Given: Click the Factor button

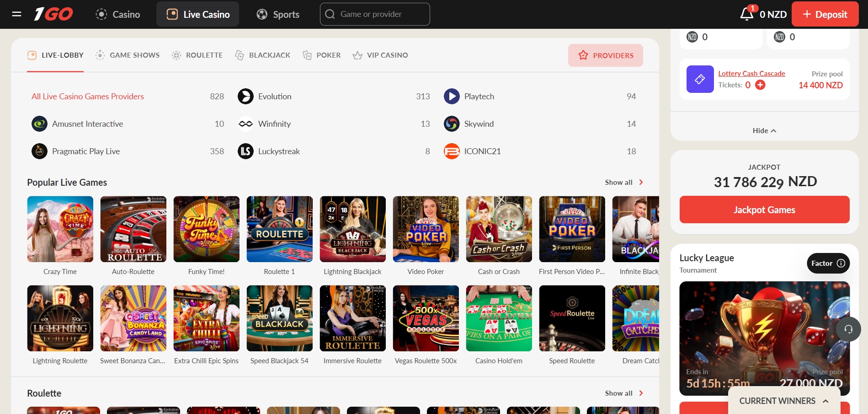Looking at the screenshot, I should [828, 263].
